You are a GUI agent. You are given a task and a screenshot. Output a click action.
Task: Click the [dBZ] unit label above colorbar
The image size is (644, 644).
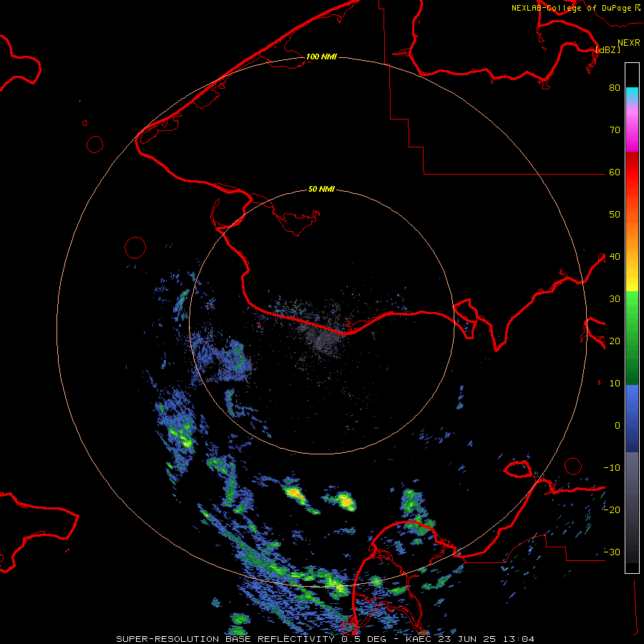coord(608,50)
